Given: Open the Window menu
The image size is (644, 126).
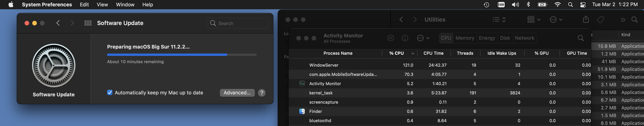Looking at the screenshot, I should pyautogui.click(x=125, y=4).
